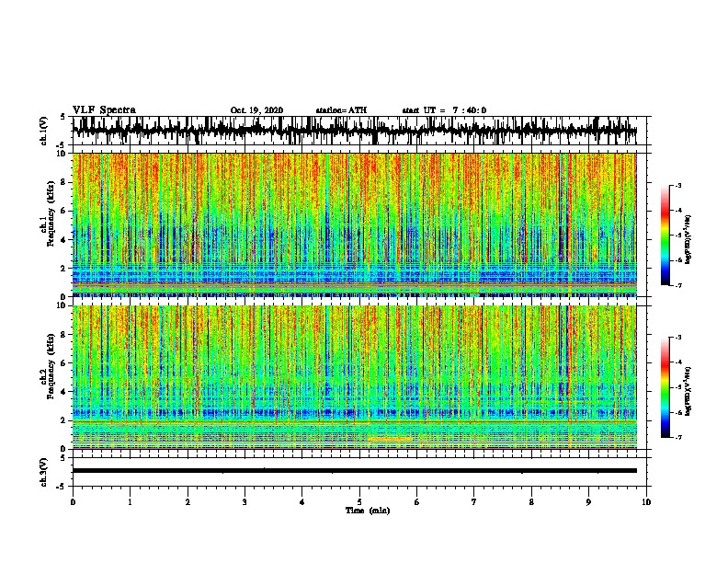Click time axis tick label "9"
The height and width of the screenshot is (563, 728).
click(588, 502)
